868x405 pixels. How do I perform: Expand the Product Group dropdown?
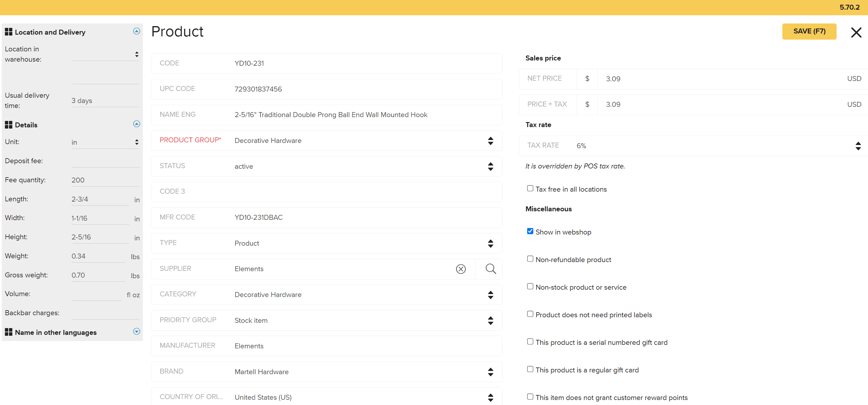point(489,140)
